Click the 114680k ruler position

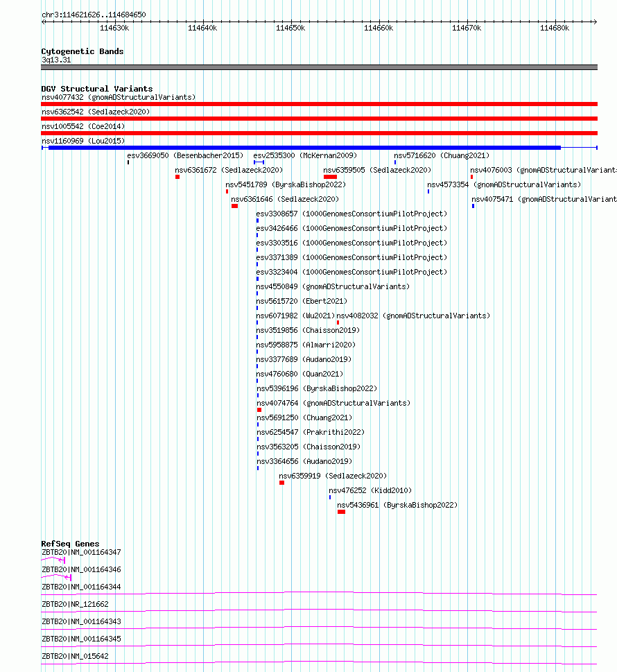[x=555, y=28]
